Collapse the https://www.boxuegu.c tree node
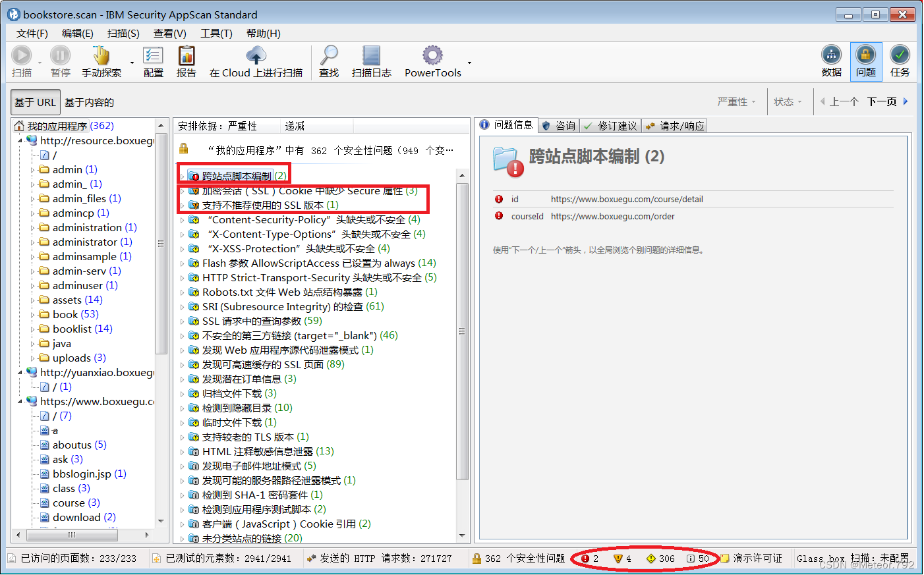Screen dimensions: 924x575 pos(20,401)
